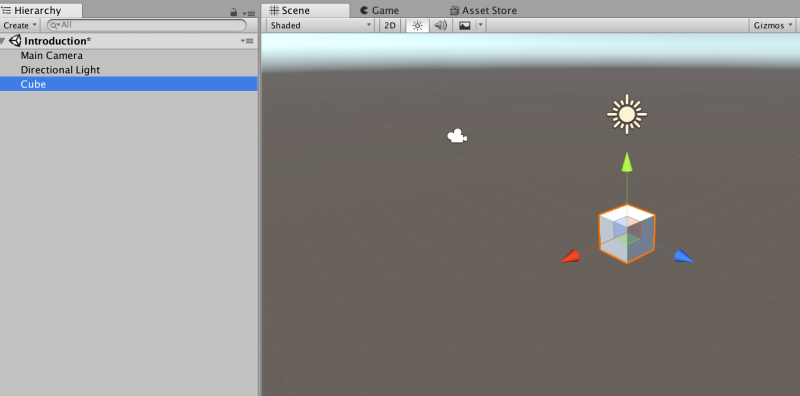The width and height of the screenshot is (800, 396).
Task: Open the Gizmos dropdown menu
Action: (773, 26)
